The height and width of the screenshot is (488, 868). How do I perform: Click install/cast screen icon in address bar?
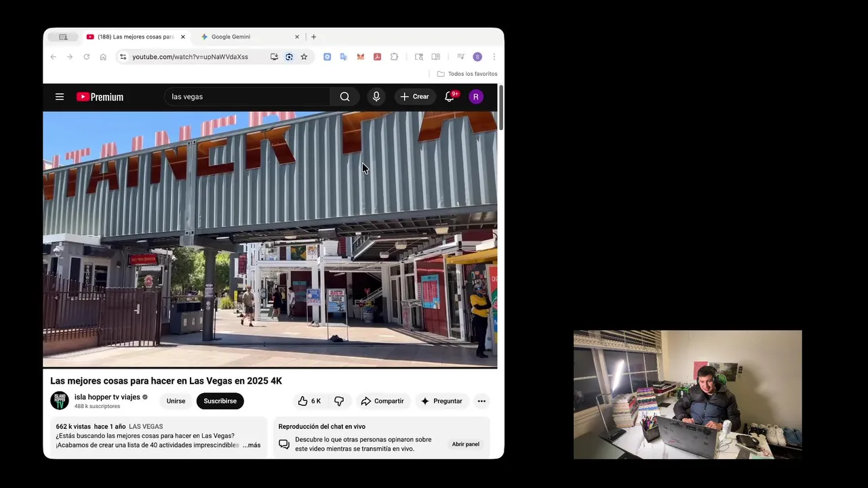click(274, 57)
